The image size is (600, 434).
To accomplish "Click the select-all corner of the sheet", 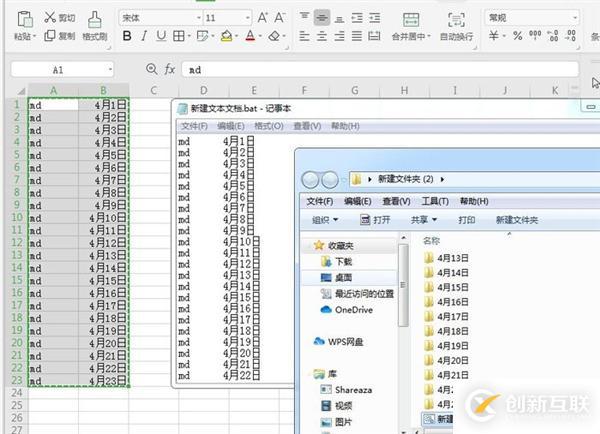I will (x=19, y=91).
